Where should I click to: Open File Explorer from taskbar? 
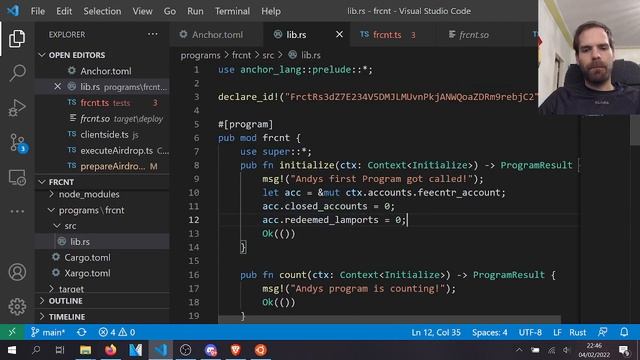click(85, 350)
